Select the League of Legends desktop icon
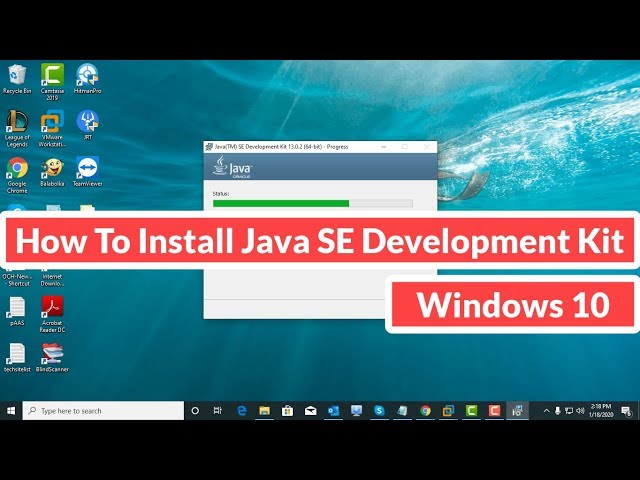 [x=17, y=129]
